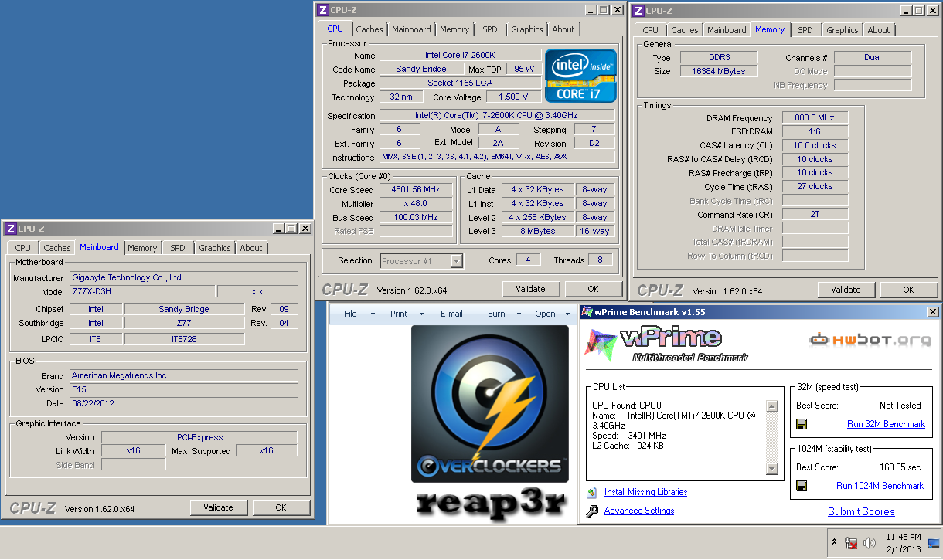Image resolution: width=943 pixels, height=560 pixels.
Task: Open the disconnected network tray icon
Action: (x=851, y=543)
